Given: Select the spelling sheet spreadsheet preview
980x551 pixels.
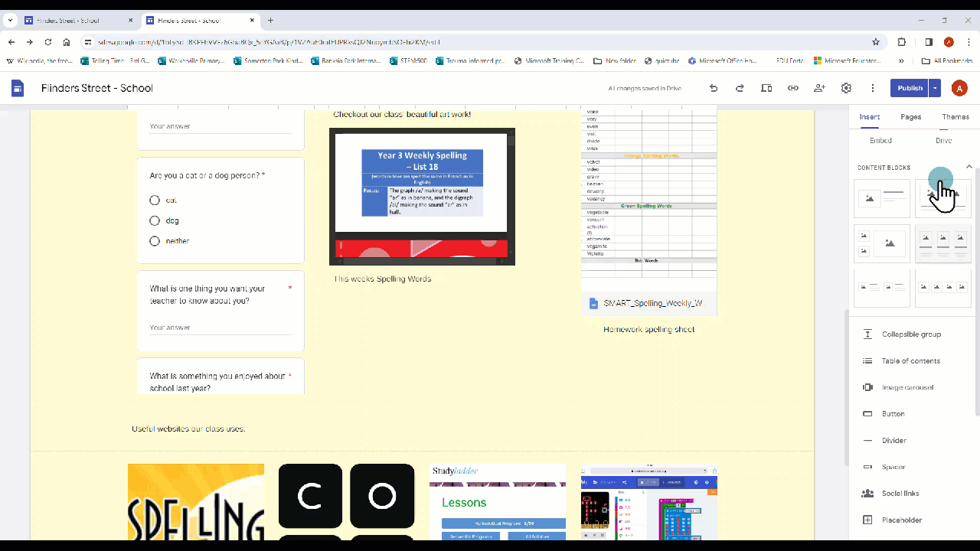Looking at the screenshot, I should (648, 201).
